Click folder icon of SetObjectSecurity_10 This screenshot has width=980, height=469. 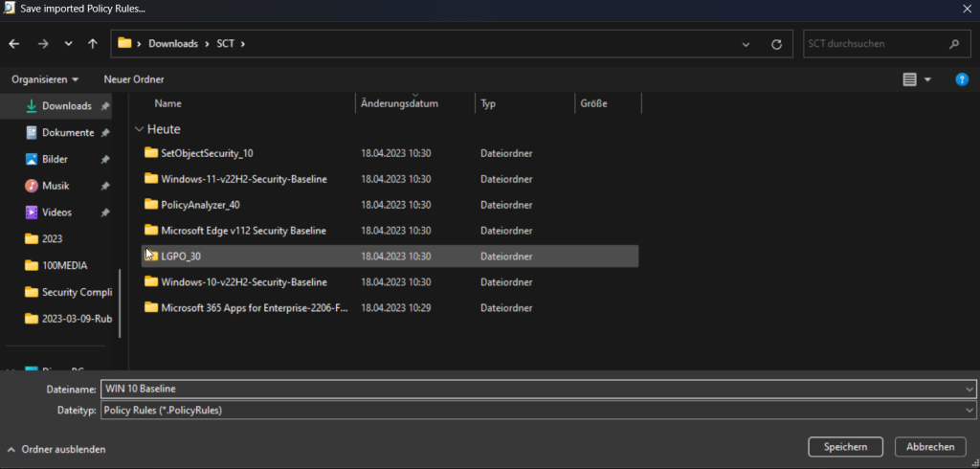tap(151, 152)
